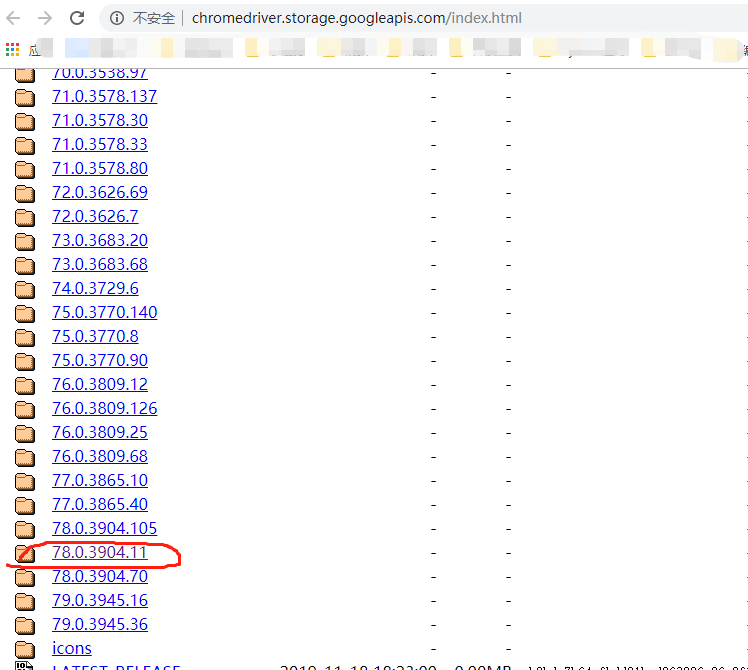Viewport: 748px width, 670px height.
Task: Open folder link 76.0.3809.25
Action: tap(100, 432)
